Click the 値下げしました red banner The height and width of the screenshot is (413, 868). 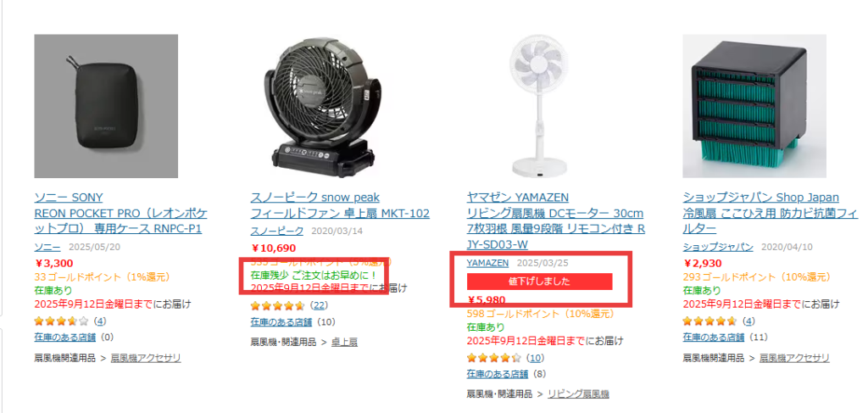coord(539,282)
